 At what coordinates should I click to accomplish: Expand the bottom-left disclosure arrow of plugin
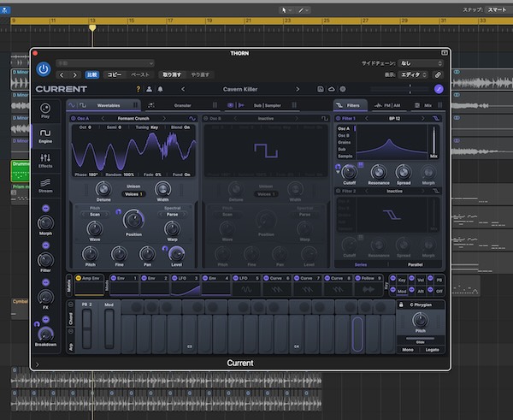click(37, 364)
